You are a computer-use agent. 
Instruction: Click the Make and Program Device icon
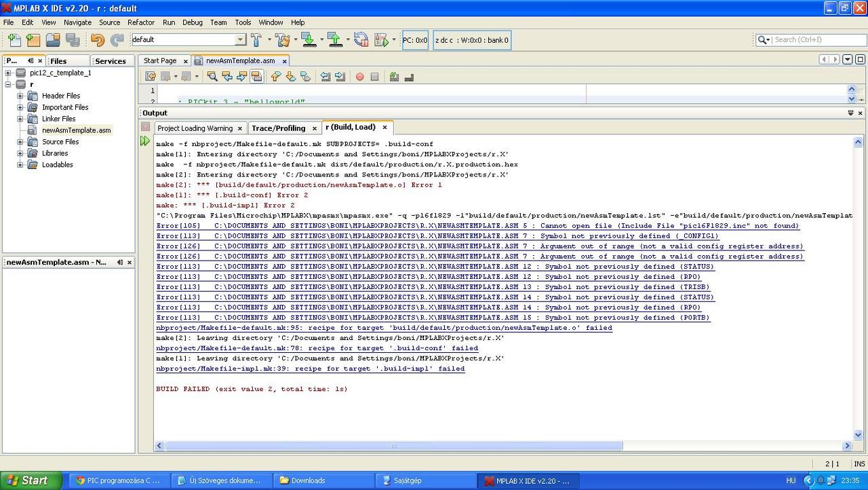[x=309, y=40]
